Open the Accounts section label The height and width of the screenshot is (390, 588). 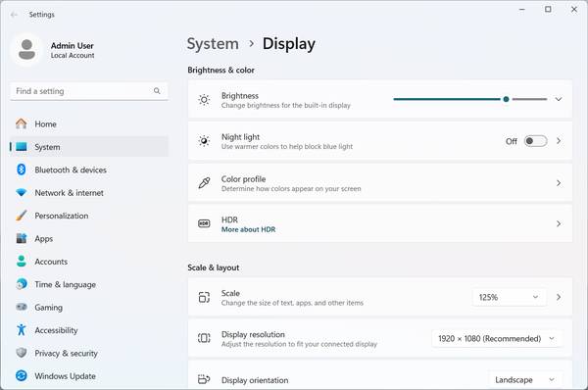point(51,262)
